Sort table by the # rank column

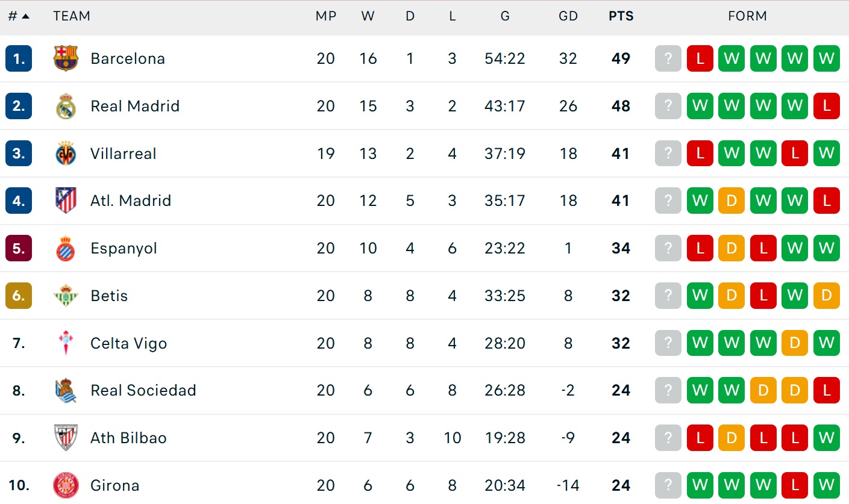(18, 16)
